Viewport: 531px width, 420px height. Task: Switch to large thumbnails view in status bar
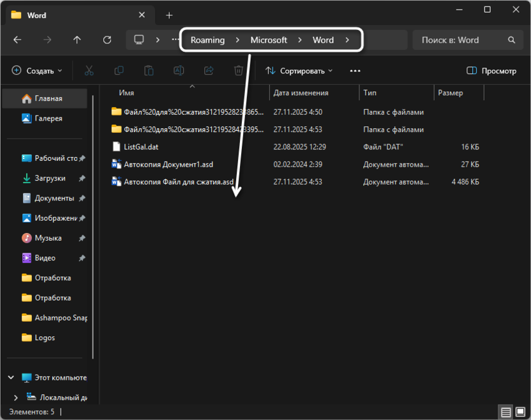click(x=520, y=412)
